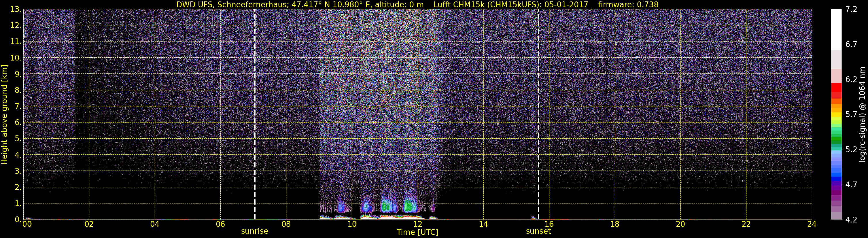Click the colorbar tick label '6.7'
This screenshot has height=238, width=868.
pyautogui.click(x=851, y=44)
